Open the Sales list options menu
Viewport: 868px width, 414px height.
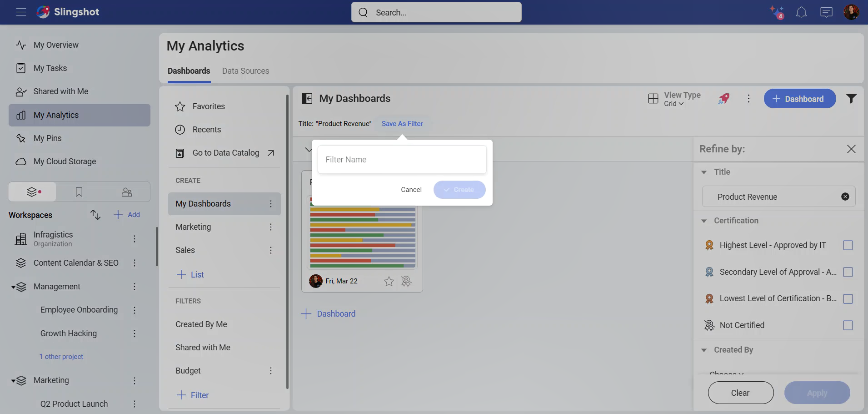point(271,250)
